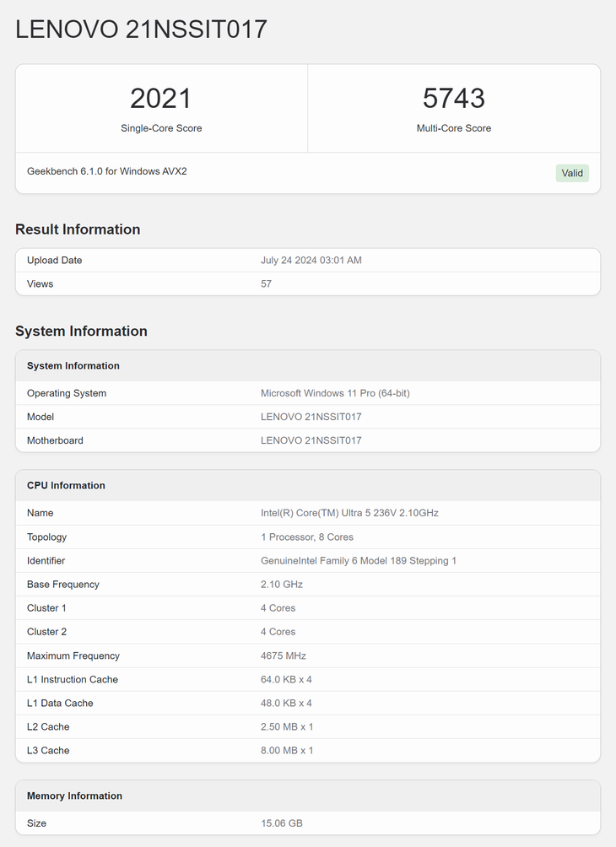Click the Base Frequency label

63,585
